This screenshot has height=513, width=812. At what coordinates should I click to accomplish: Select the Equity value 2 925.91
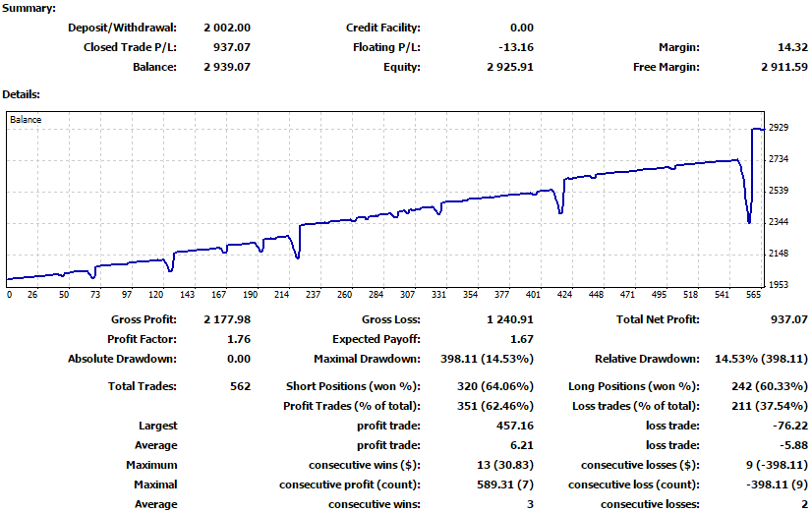click(x=509, y=67)
